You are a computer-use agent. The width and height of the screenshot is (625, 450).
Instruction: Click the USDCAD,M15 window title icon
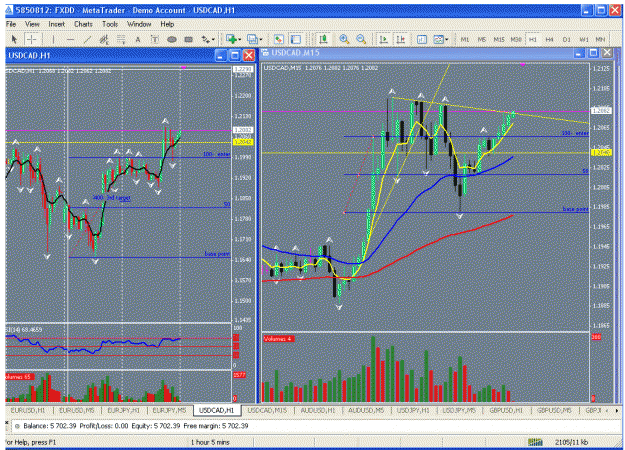[x=265, y=53]
